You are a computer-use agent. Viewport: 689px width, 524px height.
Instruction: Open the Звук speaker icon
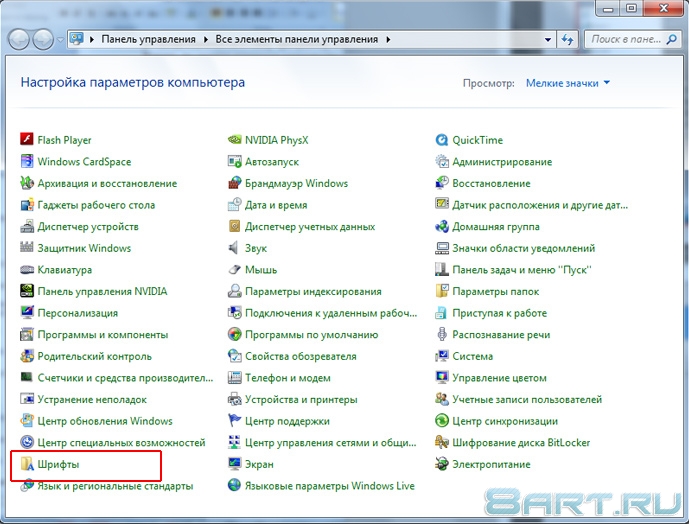[x=234, y=248]
